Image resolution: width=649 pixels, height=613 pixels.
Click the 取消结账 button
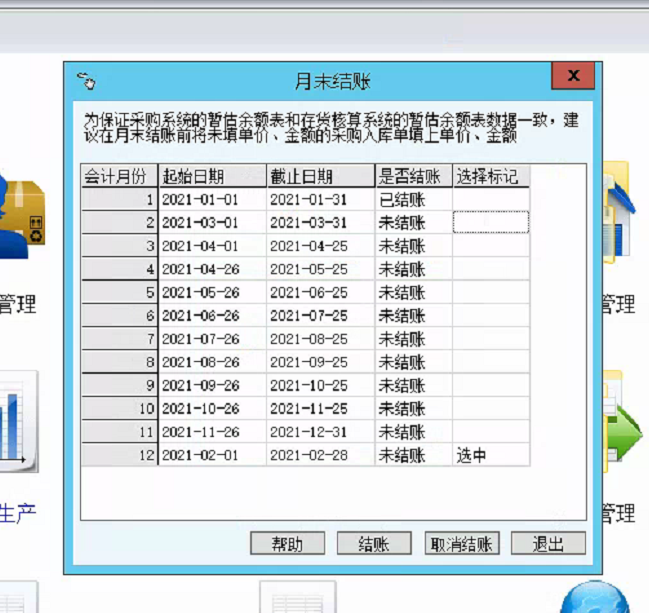click(462, 543)
